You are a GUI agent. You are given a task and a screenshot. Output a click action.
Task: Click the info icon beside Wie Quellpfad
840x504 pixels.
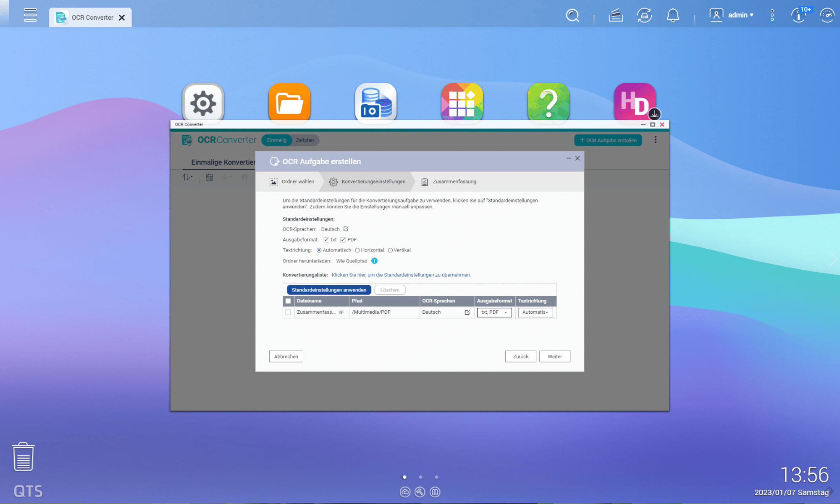[x=374, y=261]
